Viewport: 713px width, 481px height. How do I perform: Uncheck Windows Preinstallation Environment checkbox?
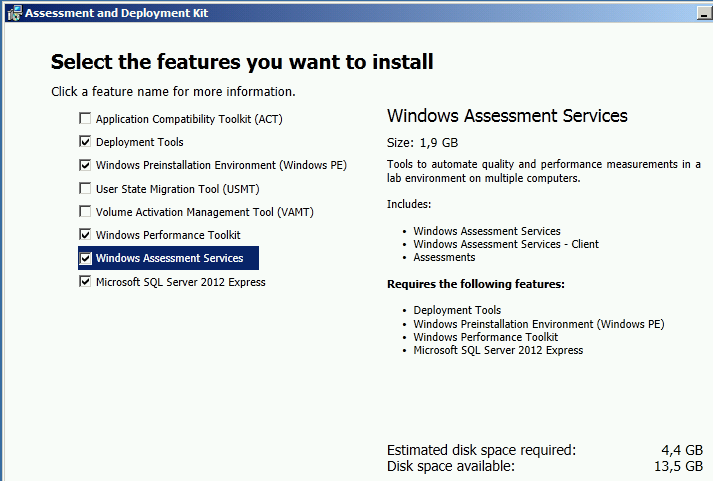pyautogui.click(x=85, y=165)
